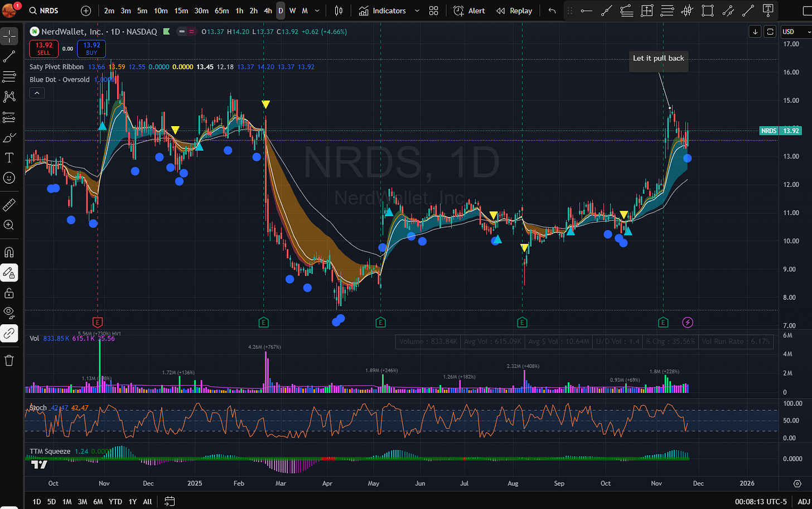
Task: Undo the last action
Action: pos(552,11)
